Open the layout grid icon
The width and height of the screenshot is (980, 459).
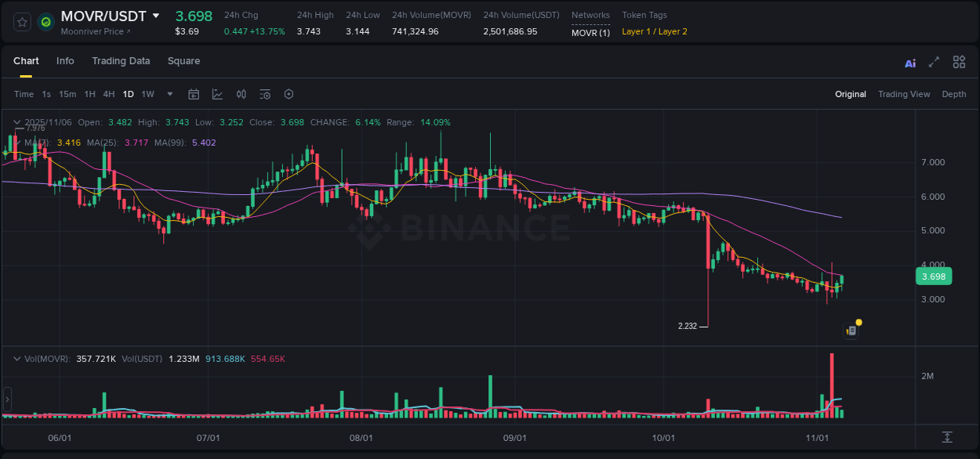coord(959,62)
